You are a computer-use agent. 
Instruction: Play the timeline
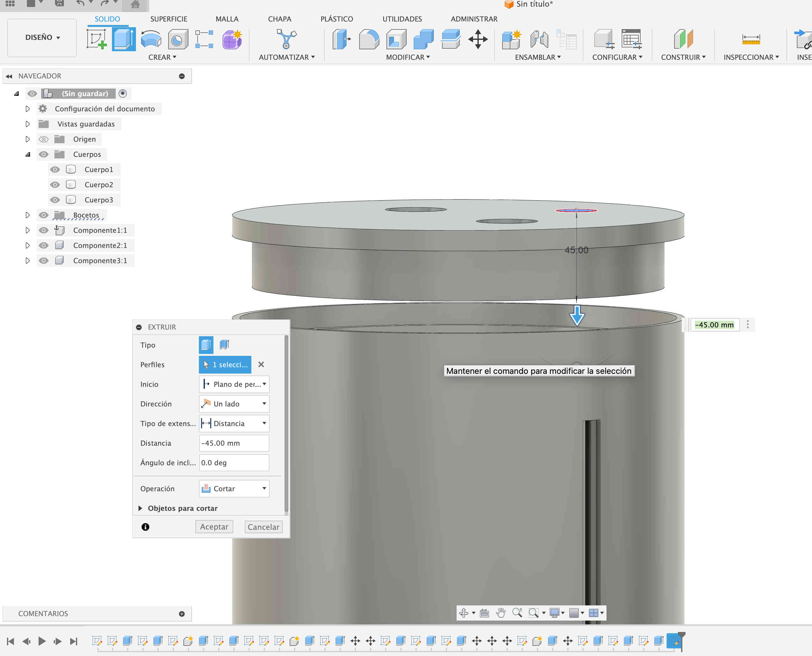coord(42,641)
